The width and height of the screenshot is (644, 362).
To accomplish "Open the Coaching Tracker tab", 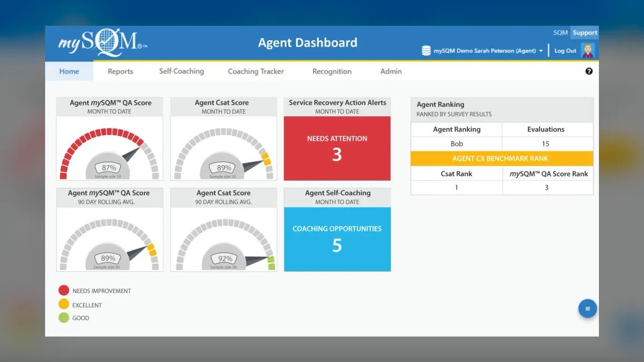I will 256,71.
